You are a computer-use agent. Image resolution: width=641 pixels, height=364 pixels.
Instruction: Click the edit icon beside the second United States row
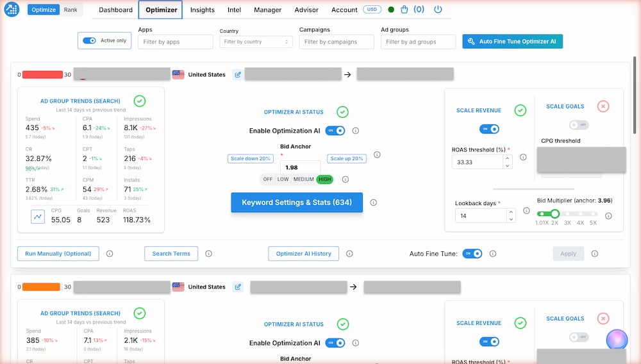point(238,287)
